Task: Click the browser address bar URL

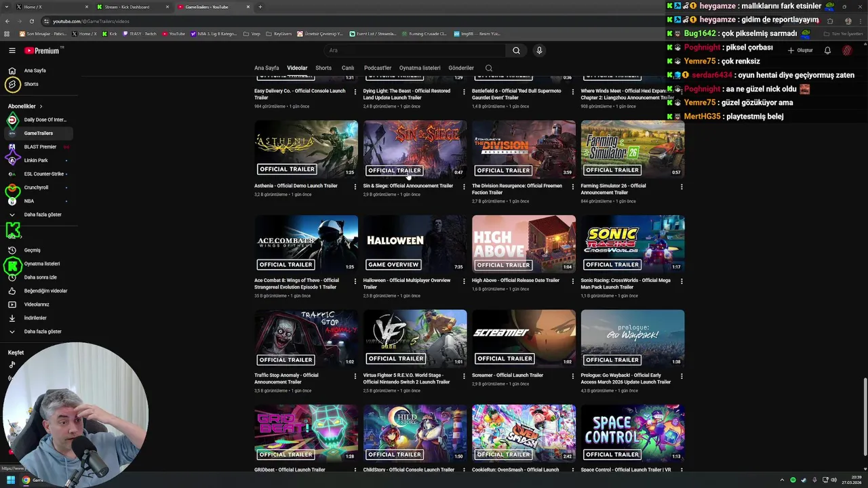Action: (x=91, y=21)
